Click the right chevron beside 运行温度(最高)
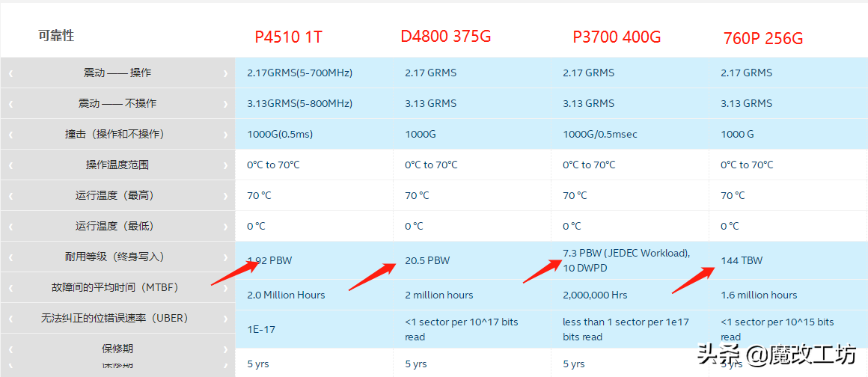868x377 pixels. 225,195
